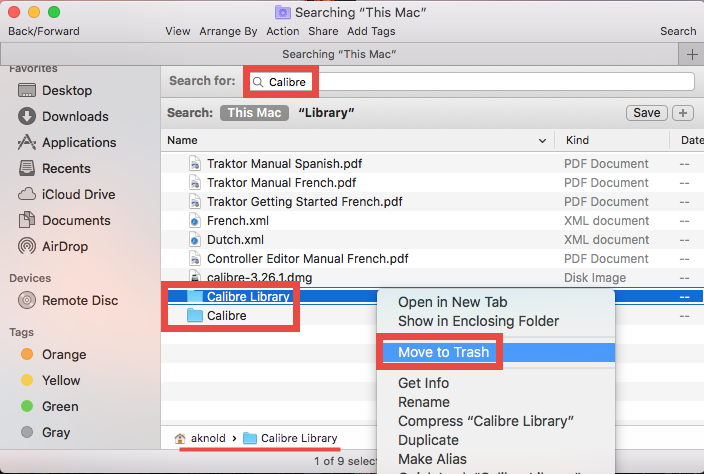Sort by the Kind column

point(577,140)
